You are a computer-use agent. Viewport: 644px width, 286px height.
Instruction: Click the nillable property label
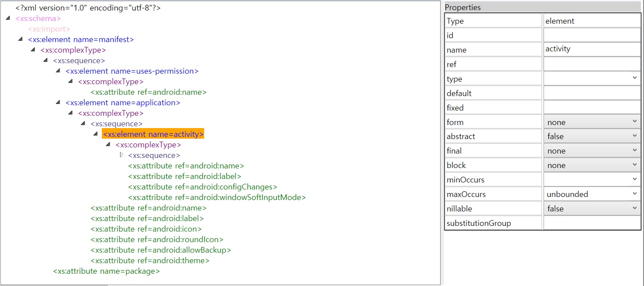click(460, 208)
